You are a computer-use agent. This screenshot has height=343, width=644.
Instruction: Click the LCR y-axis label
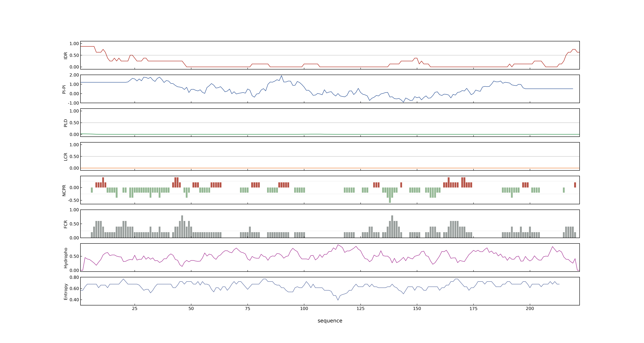(x=66, y=157)
